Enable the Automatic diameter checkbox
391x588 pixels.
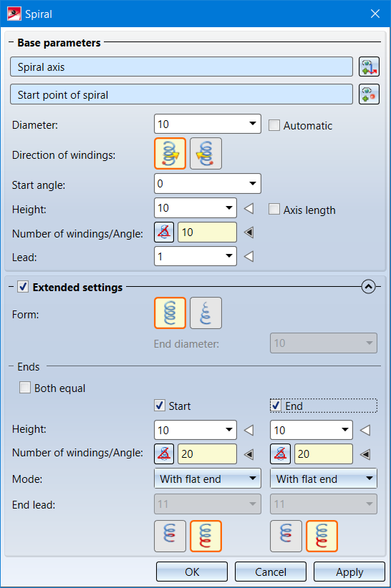274,125
